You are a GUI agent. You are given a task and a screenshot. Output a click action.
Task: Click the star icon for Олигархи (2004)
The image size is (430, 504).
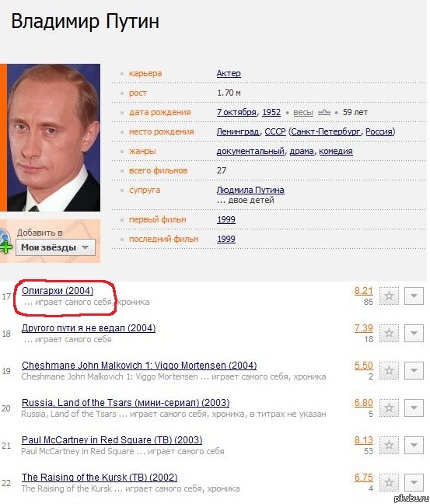click(390, 296)
